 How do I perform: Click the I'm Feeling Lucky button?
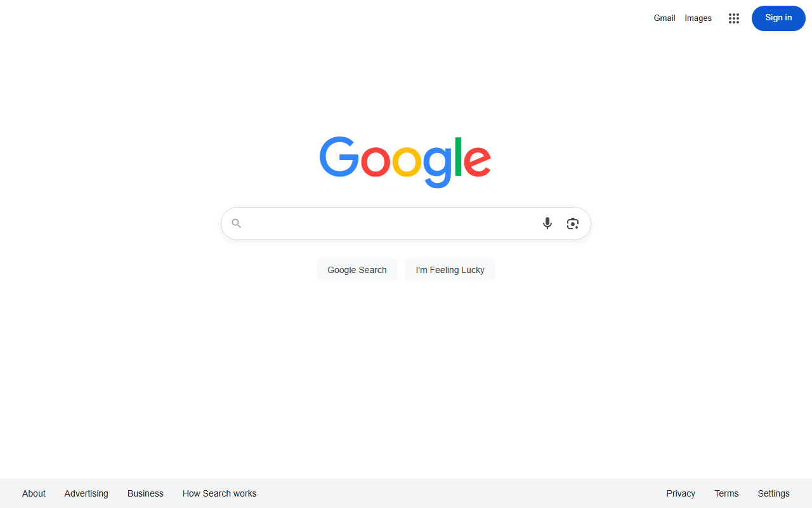pos(450,270)
